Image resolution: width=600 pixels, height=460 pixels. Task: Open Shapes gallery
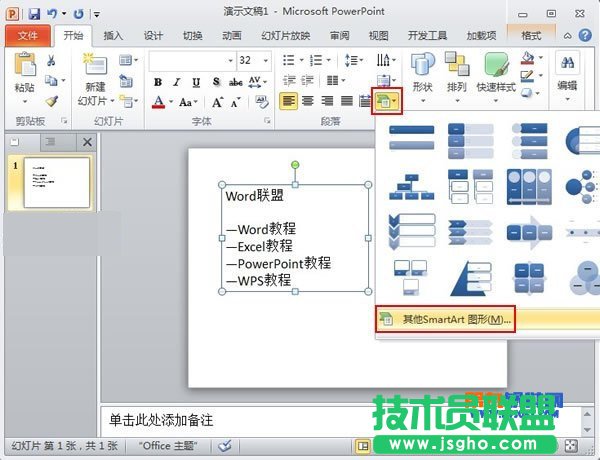point(422,77)
